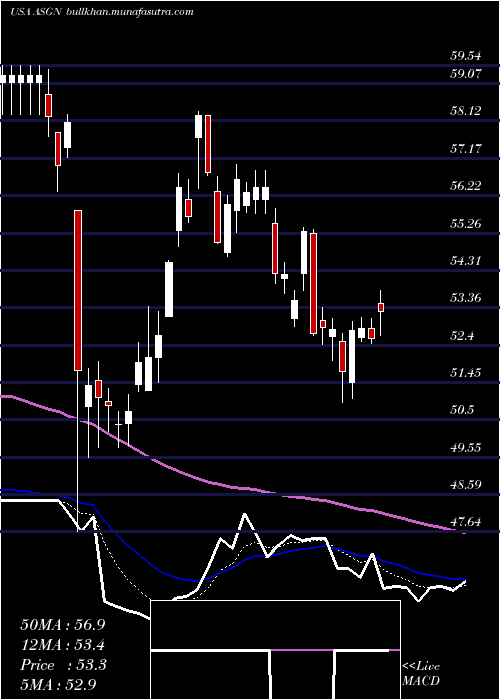Image resolution: width=500 pixels, height=700 pixels.
Task: Click the 55.26 price label
Action: (466, 223)
